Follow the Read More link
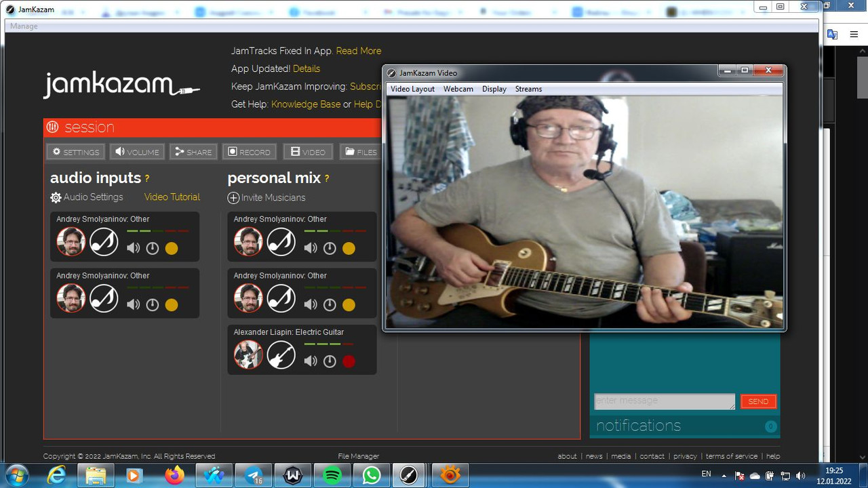Image resolution: width=868 pixels, height=488 pixels. click(359, 51)
